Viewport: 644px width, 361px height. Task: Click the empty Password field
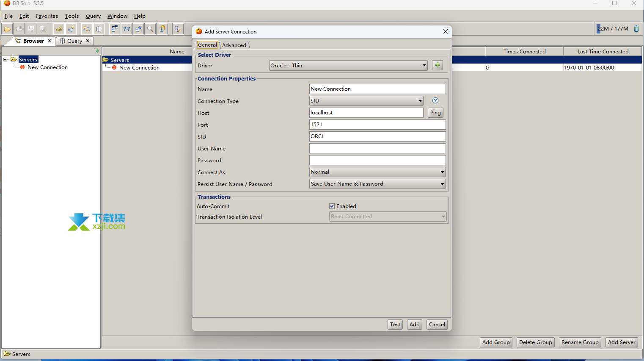tap(377, 160)
